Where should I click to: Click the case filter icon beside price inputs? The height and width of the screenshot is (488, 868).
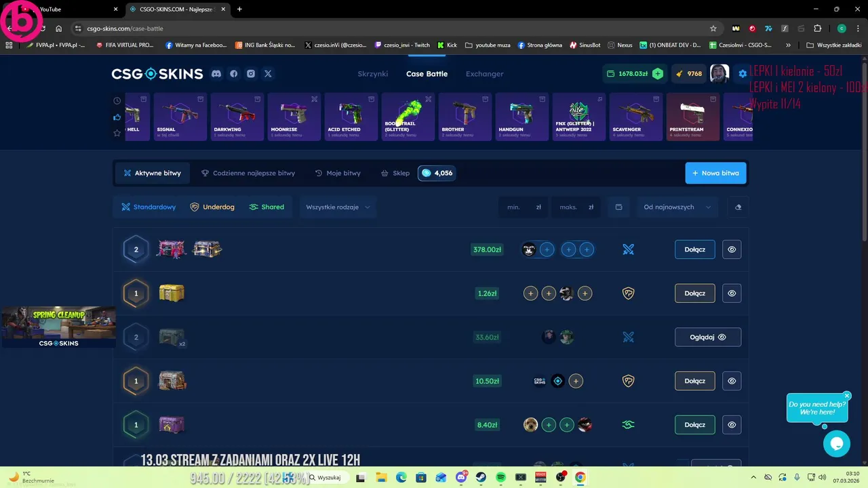click(x=618, y=207)
